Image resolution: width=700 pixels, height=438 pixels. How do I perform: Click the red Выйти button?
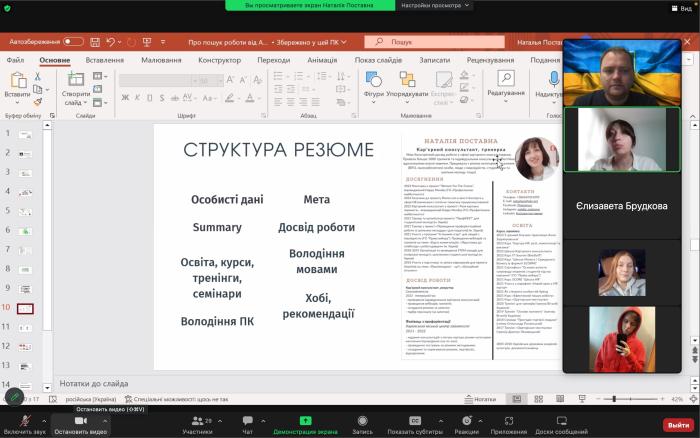(676, 424)
